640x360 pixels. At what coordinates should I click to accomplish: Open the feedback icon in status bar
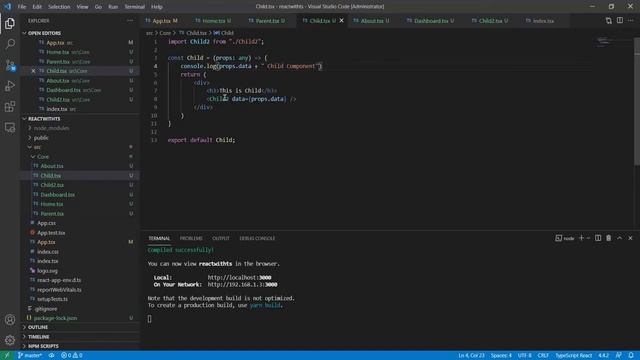tap(619, 355)
